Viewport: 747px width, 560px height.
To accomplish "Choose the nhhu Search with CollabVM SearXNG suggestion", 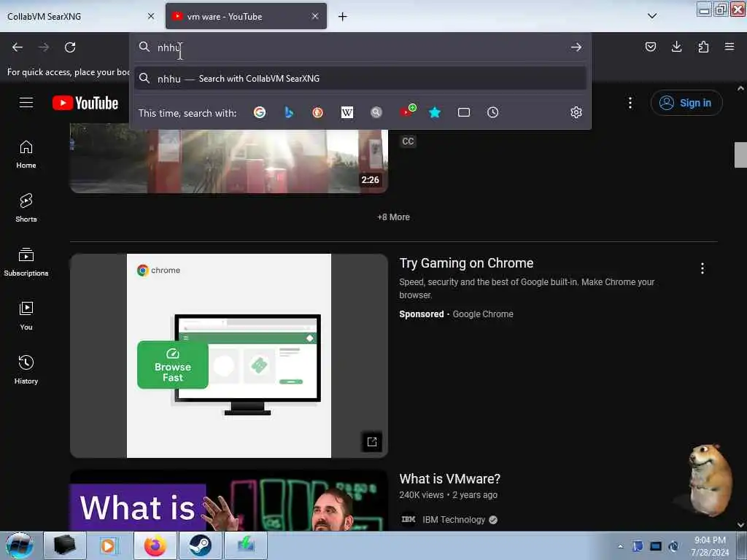I will click(360, 79).
